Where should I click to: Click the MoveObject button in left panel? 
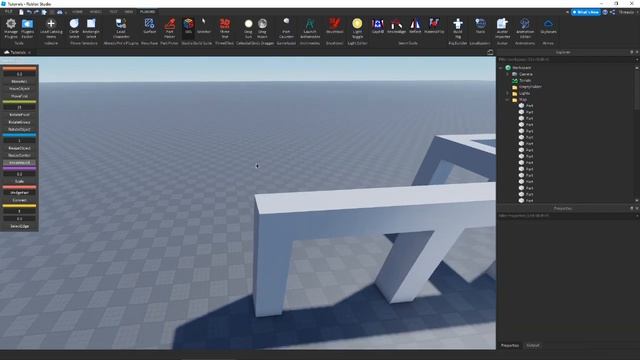[19, 89]
